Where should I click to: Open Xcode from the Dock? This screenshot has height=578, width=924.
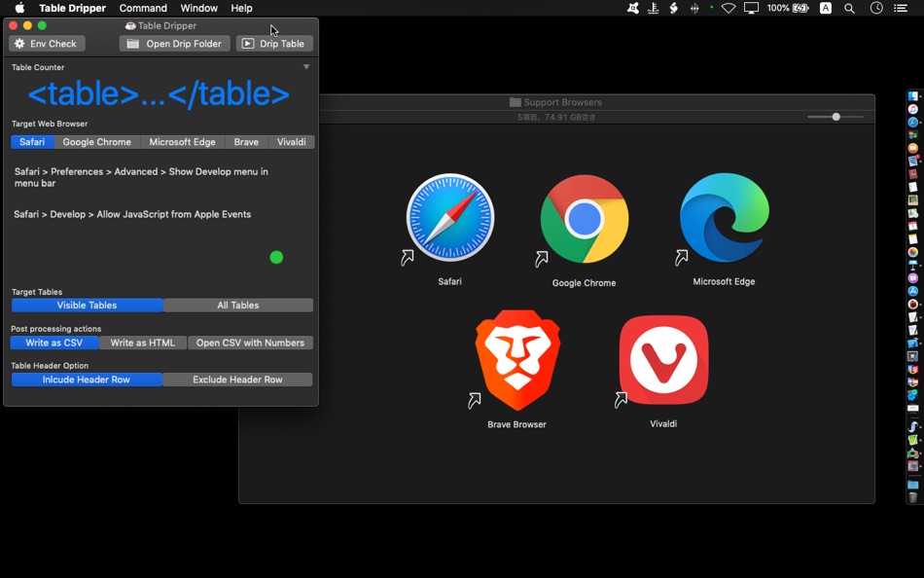tap(912, 343)
